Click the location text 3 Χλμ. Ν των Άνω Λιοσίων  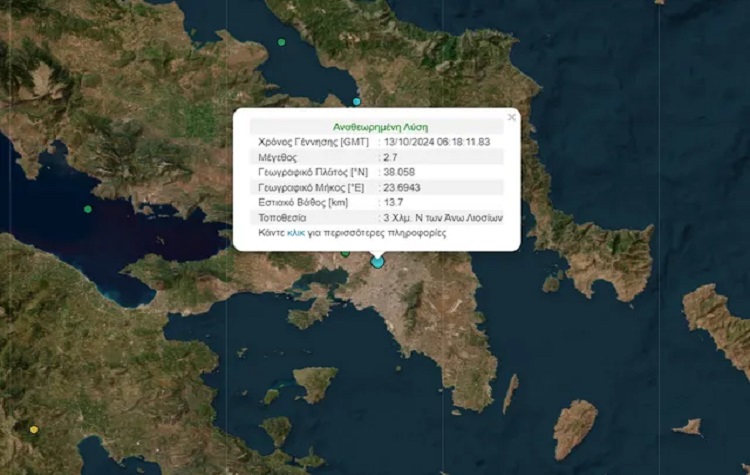tap(442, 217)
